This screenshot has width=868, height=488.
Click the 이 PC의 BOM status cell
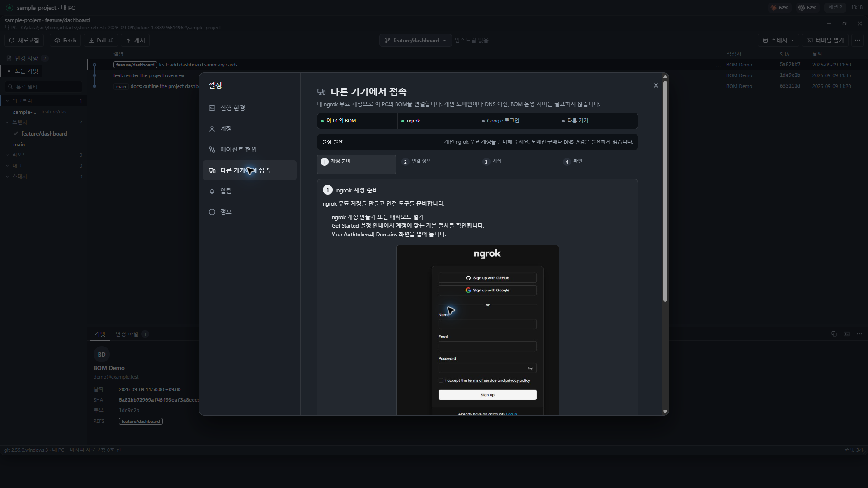pyautogui.click(x=357, y=121)
